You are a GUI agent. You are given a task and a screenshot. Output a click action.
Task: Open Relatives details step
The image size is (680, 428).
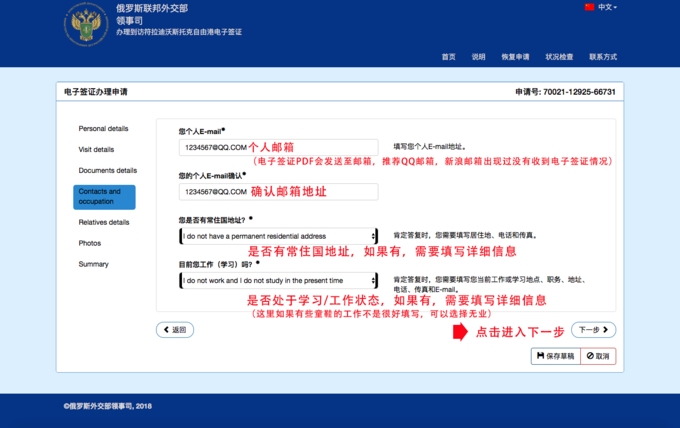point(104,222)
